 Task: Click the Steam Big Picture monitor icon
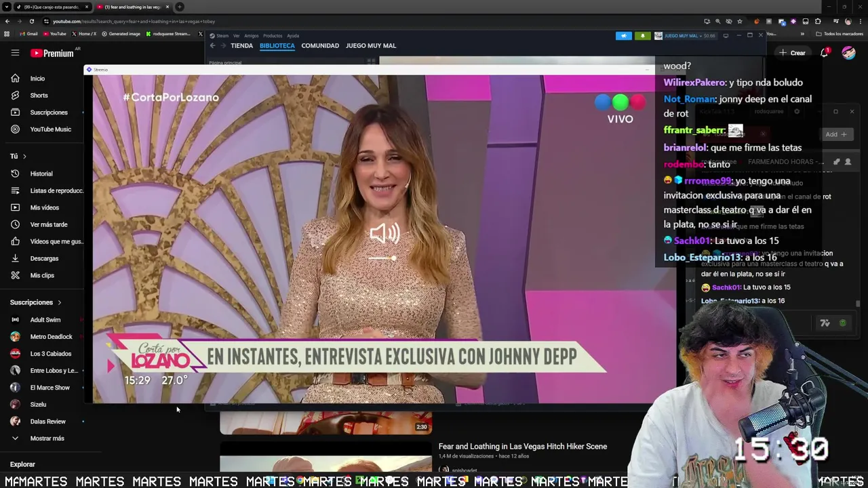click(x=726, y=35)
